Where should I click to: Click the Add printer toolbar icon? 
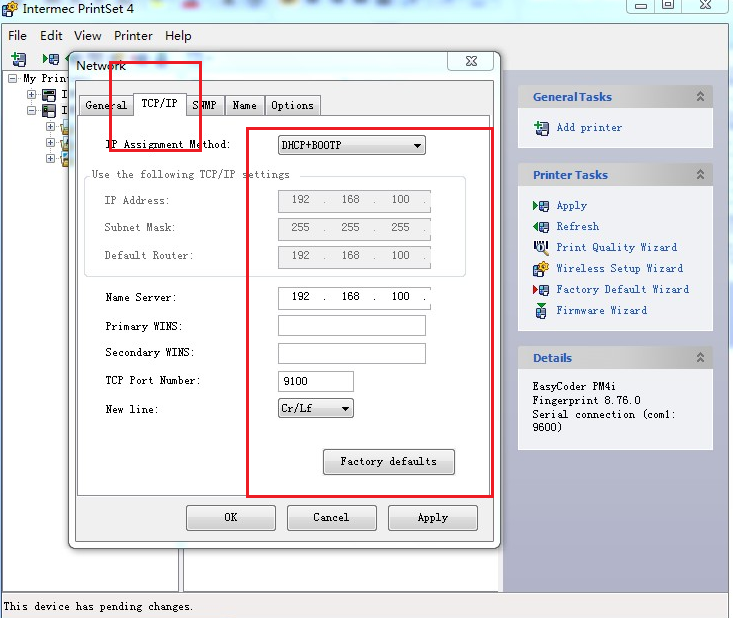[19, 59]
